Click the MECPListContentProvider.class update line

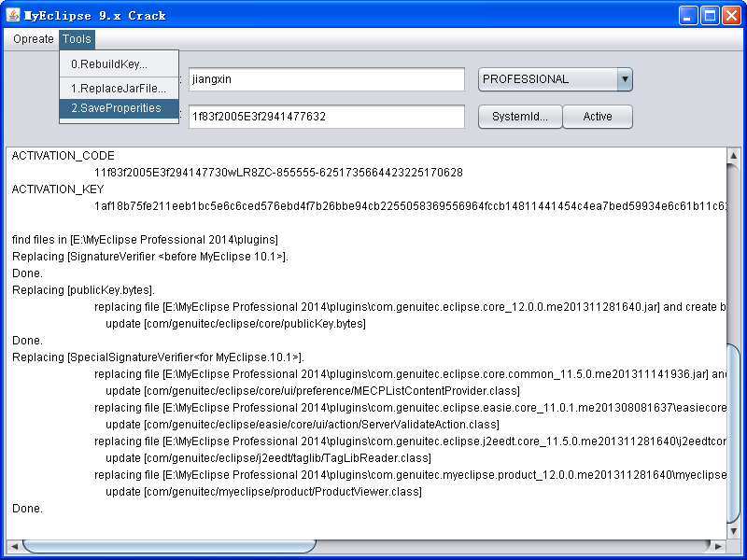(x=313, y=391)
